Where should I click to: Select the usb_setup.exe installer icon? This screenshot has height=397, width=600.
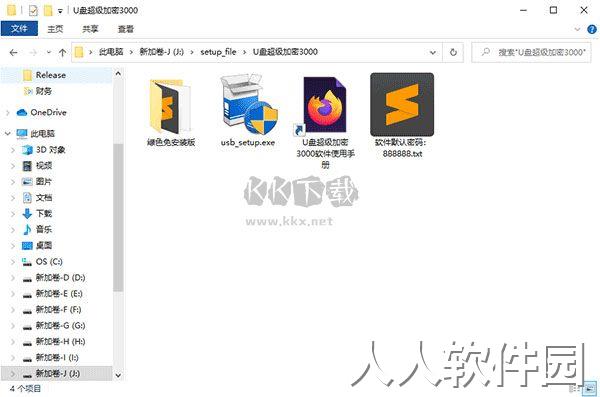(x=248, y=104)
